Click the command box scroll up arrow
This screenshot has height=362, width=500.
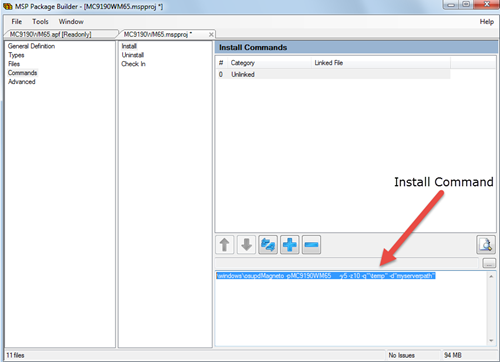491,276
